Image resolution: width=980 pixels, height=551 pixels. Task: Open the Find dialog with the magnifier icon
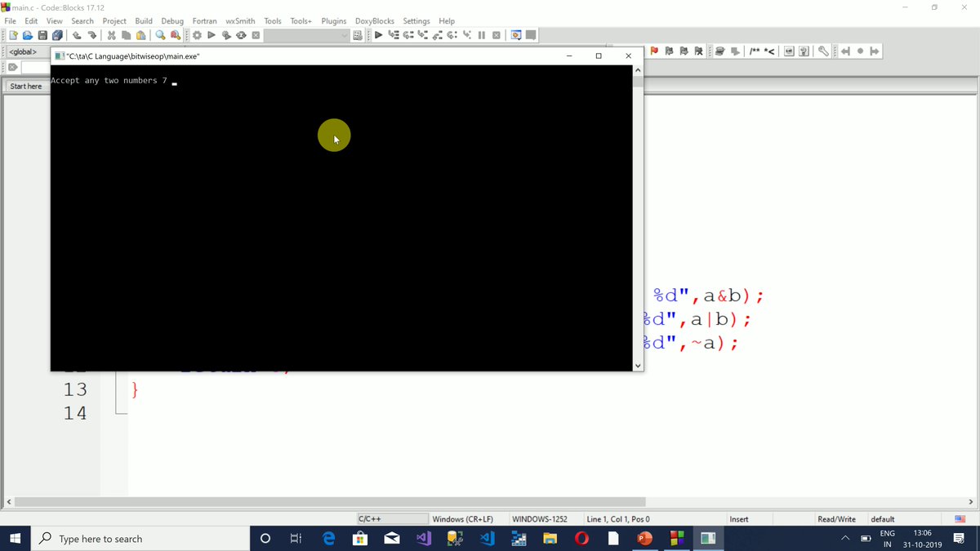(160, 35)
